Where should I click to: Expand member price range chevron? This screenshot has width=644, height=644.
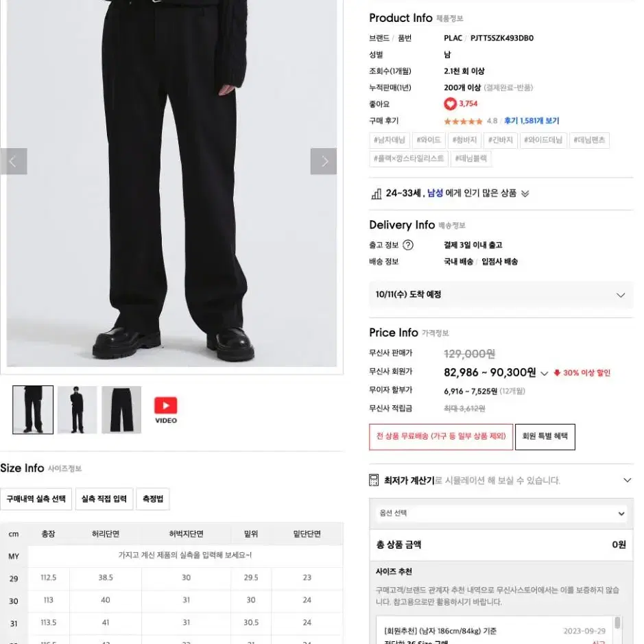click(x=544, y=374)
